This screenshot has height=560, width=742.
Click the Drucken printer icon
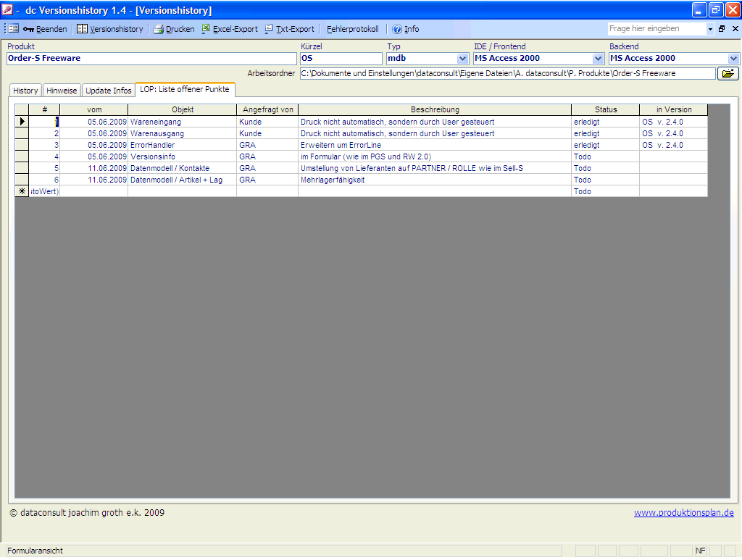tap(159, 29)
